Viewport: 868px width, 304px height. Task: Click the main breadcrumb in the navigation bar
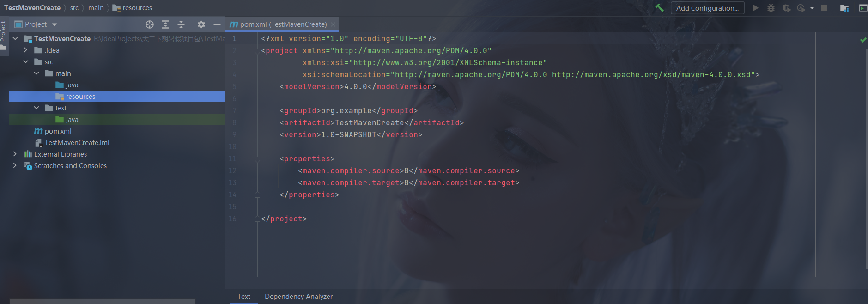point(96,8)
